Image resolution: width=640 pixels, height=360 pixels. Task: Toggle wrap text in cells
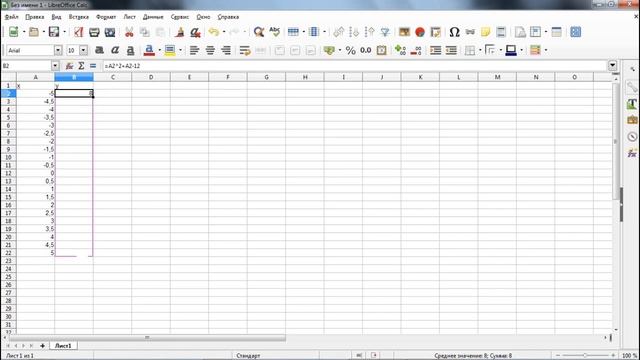click(x=245, y=50)
